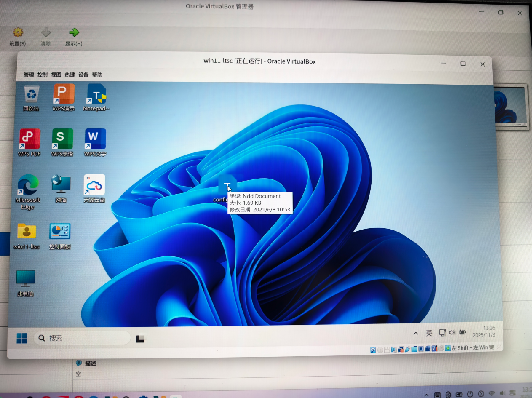Launch WPS演示 from the desktop
The height and width of the screenshot is (398, 532).
pos(64,97)
